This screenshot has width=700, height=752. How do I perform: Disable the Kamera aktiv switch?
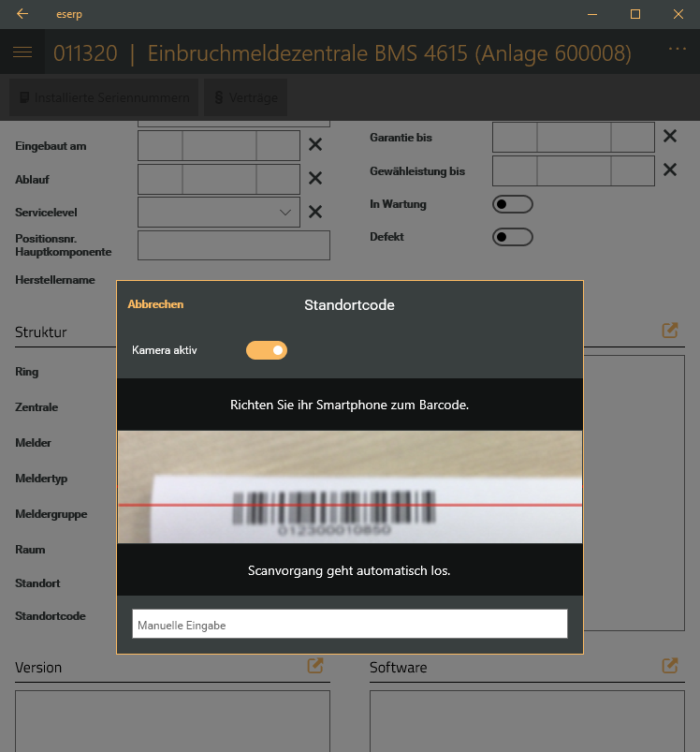click(x=267, y=350)
